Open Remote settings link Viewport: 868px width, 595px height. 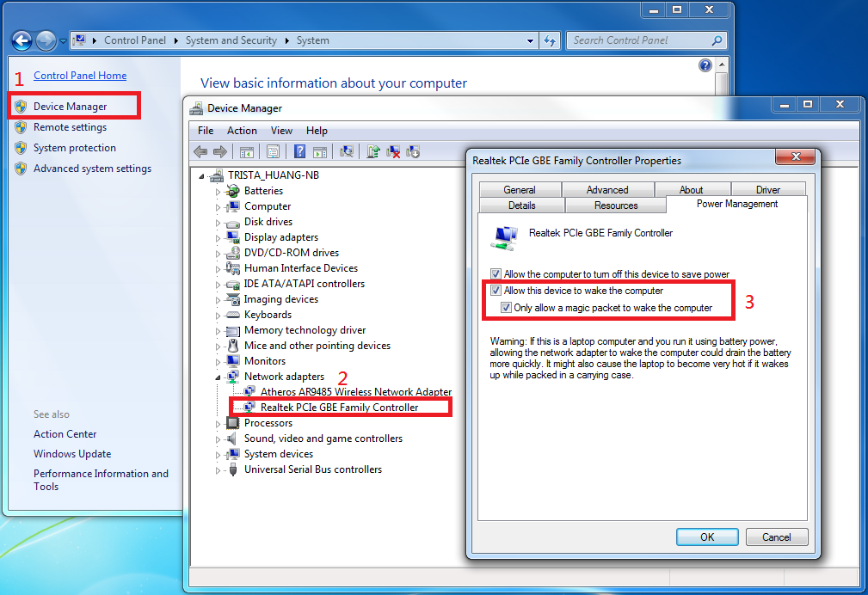pos(70,127)
